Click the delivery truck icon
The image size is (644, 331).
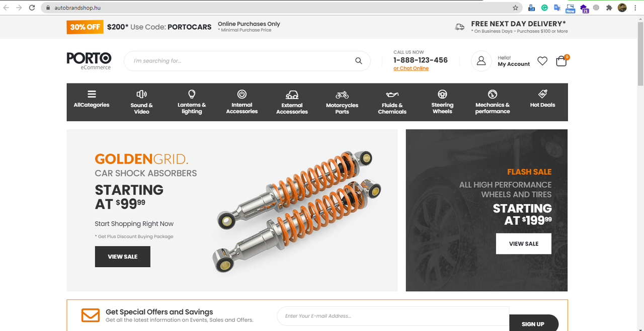[x=459, y=27]
